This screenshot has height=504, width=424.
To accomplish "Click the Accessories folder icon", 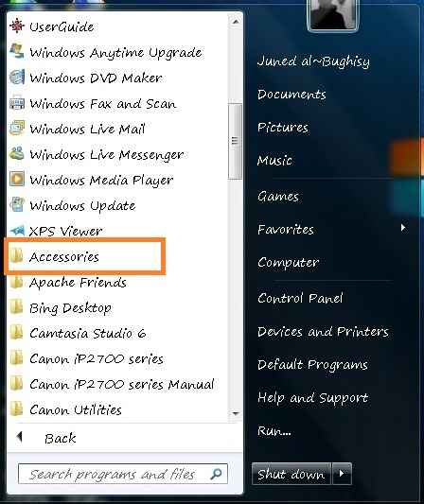I will pyautogui.click(x=16, y=256).
